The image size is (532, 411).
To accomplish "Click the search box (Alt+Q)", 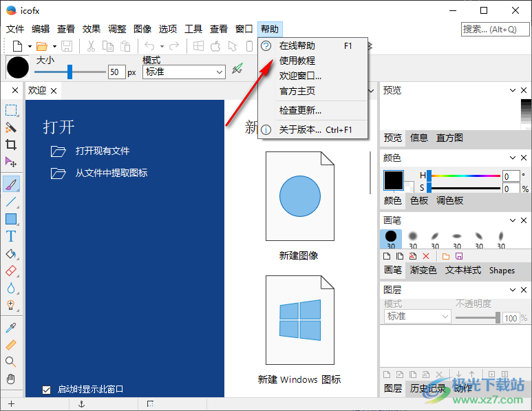I will coord(495,30).
